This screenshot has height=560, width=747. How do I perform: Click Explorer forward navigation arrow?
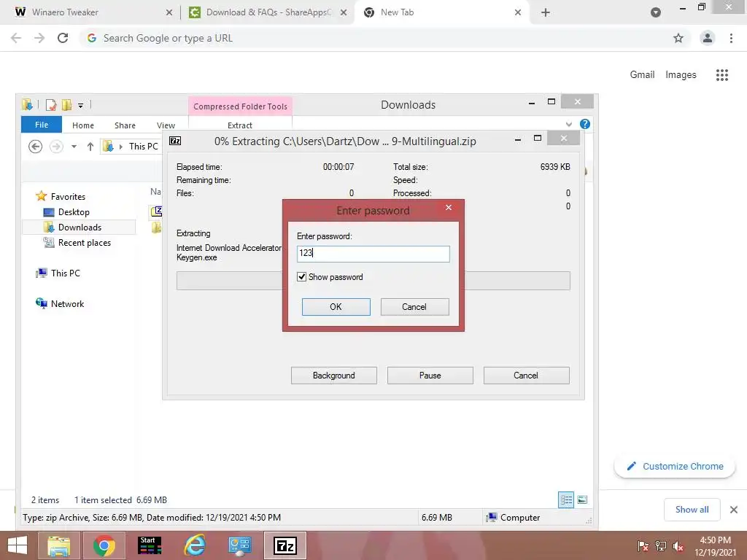coord(56,146)
